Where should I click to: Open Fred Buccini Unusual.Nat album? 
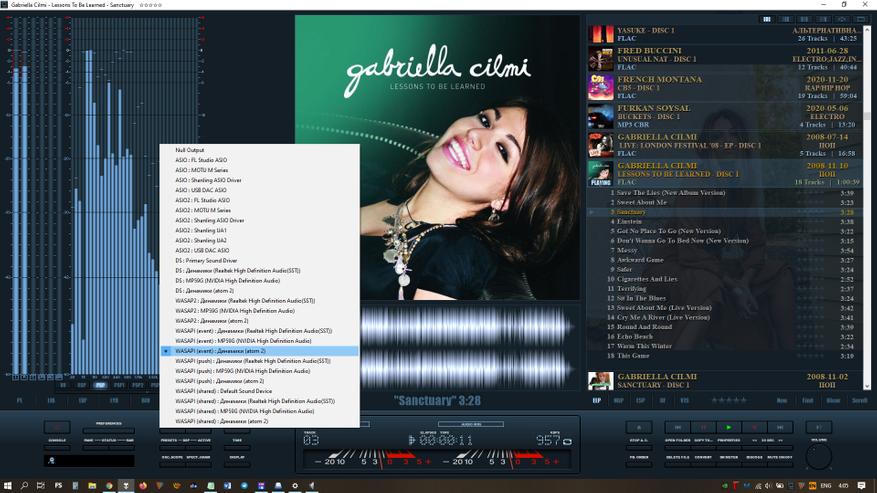(725, 59)
